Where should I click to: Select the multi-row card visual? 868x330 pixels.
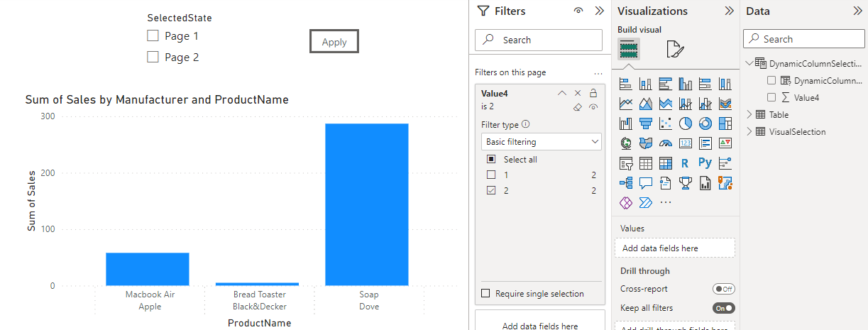[x=705, y=143]
